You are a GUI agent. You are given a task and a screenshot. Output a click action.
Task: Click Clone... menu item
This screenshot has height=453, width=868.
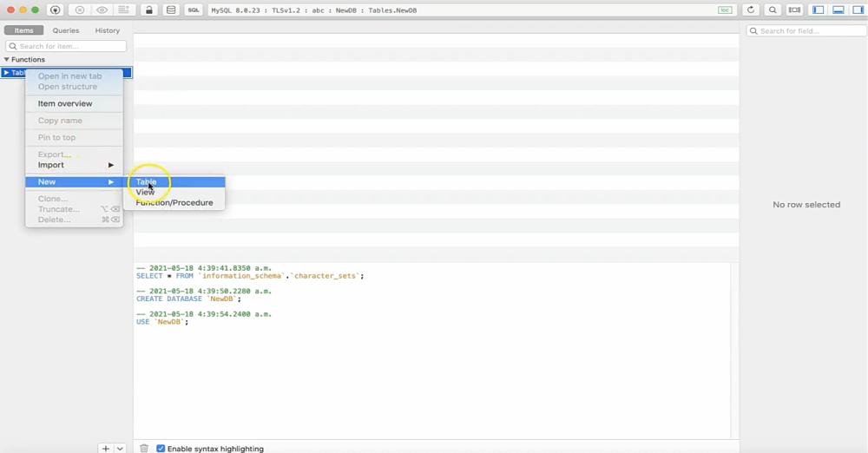click(x=74, y=198)
